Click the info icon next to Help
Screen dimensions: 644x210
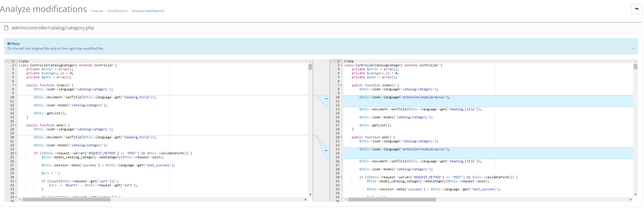click(9, 44)
